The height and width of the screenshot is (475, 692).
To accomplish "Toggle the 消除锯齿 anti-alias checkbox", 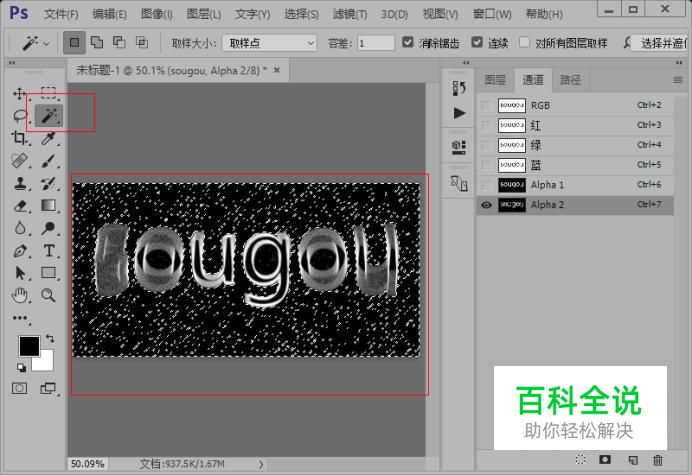I will point(408,42).
